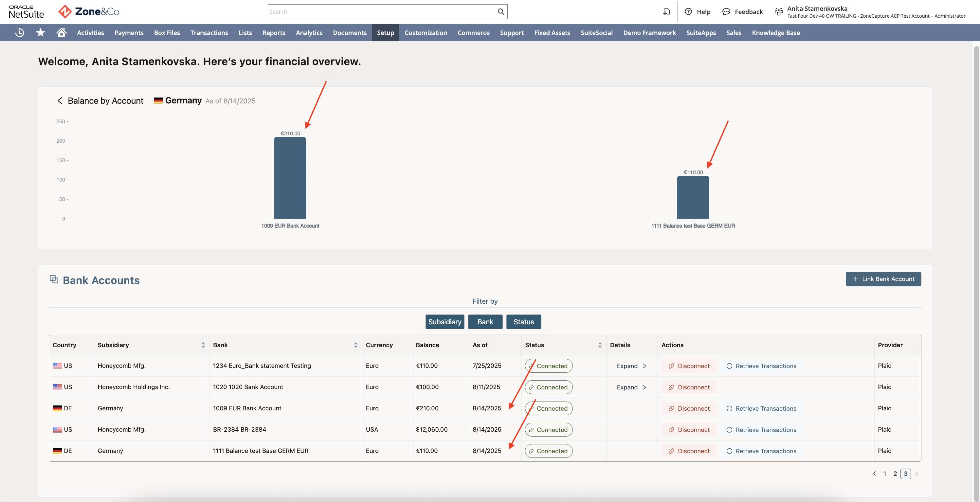Open the Shortcuts star icon
The height and width of the screenshot is (502, 980).
coord(40,33)
